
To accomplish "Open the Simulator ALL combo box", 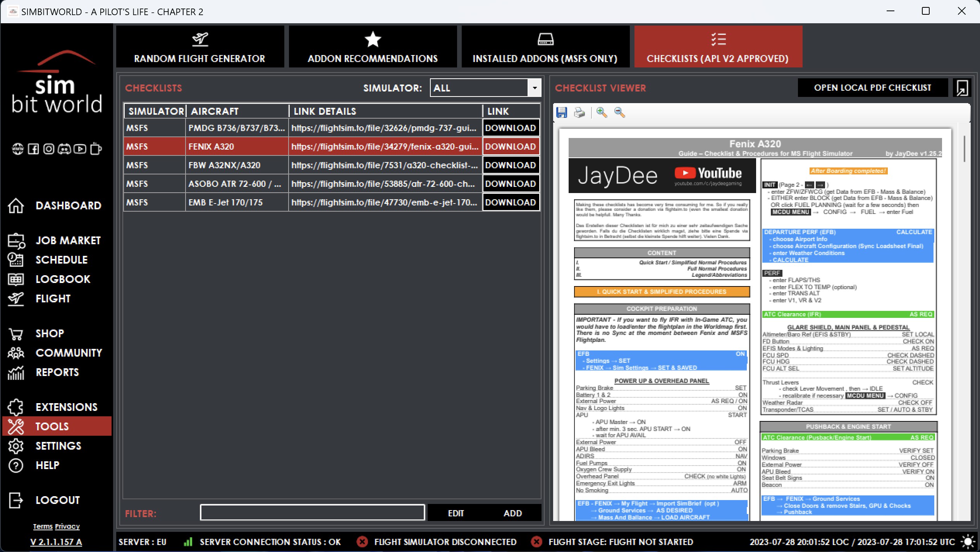I will [x=479, y=88].
